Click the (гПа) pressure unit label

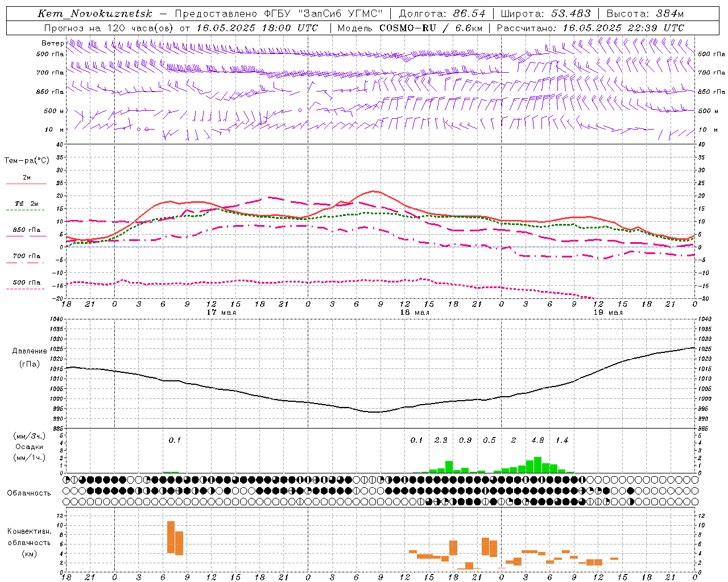(30, 364)
